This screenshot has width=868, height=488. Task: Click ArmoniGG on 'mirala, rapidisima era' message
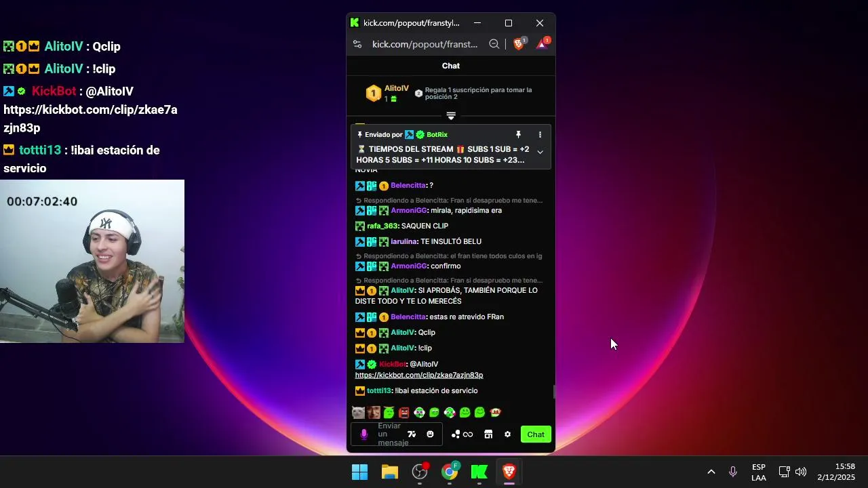click(x=409, y=210)
